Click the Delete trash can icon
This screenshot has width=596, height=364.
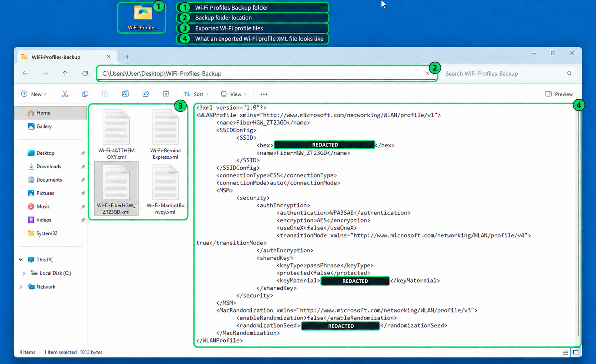click(x=166, y=94)
